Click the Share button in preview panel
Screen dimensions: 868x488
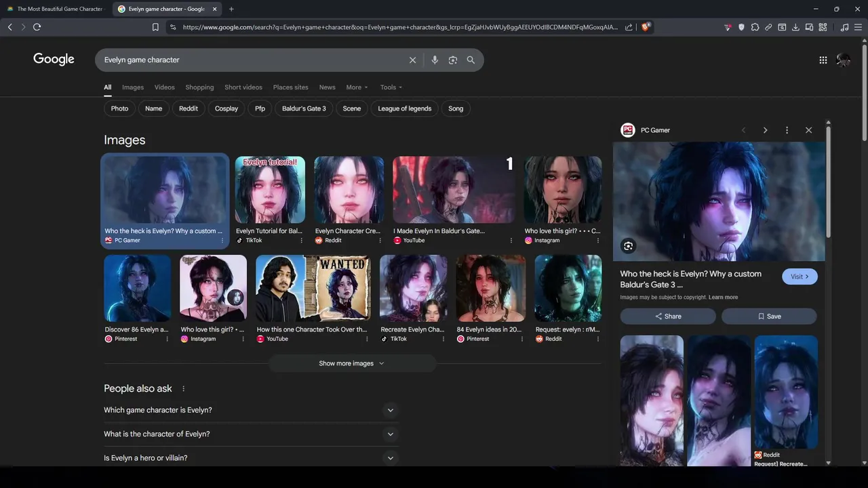click(x=668, y=317)
